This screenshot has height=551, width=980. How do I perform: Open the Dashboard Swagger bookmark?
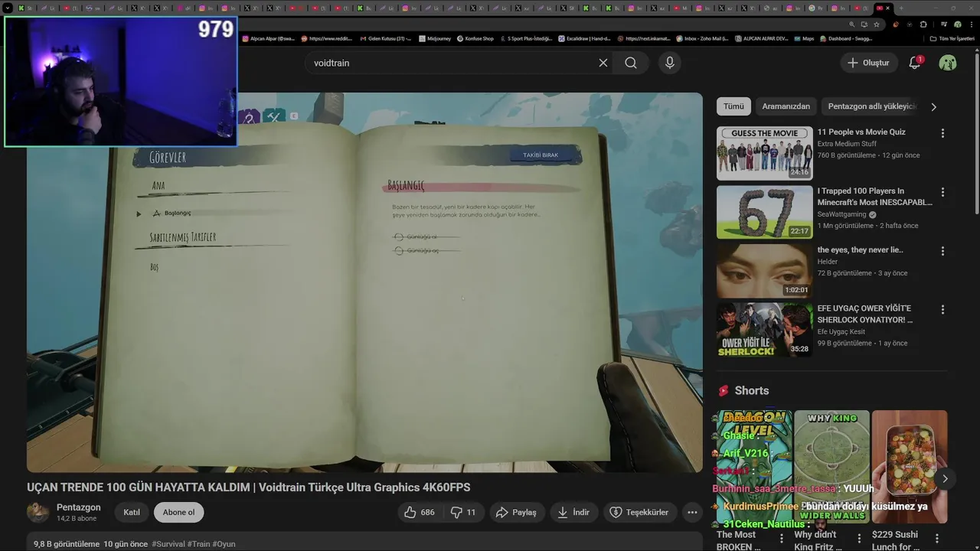tap(846, 38)
